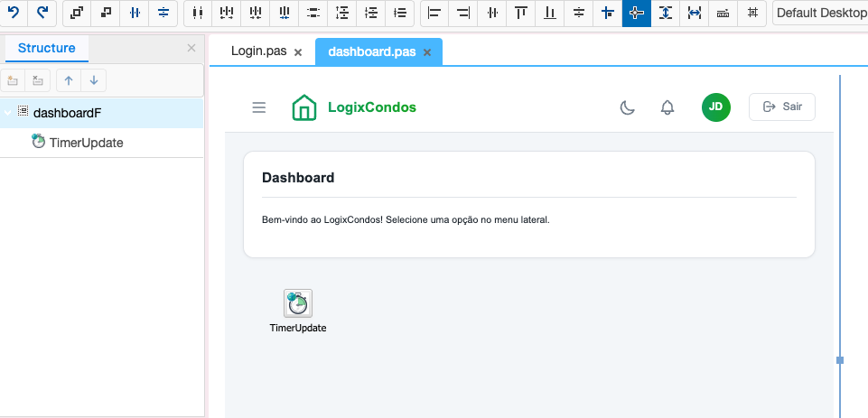Select TimerUpdate in the structure tree
Image resolution: width=868 pixels, height=418 pixels.
pyautogui.click(x=86, y=142)
